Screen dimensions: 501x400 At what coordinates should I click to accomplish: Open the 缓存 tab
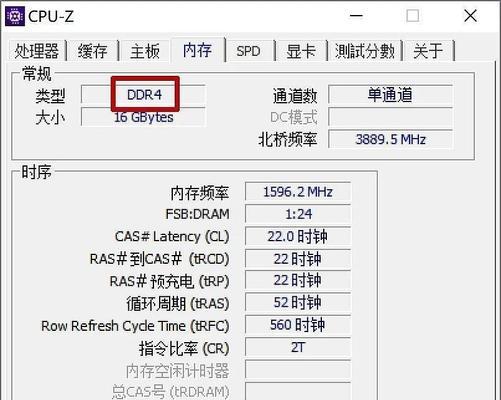click(x=93, y=51)
